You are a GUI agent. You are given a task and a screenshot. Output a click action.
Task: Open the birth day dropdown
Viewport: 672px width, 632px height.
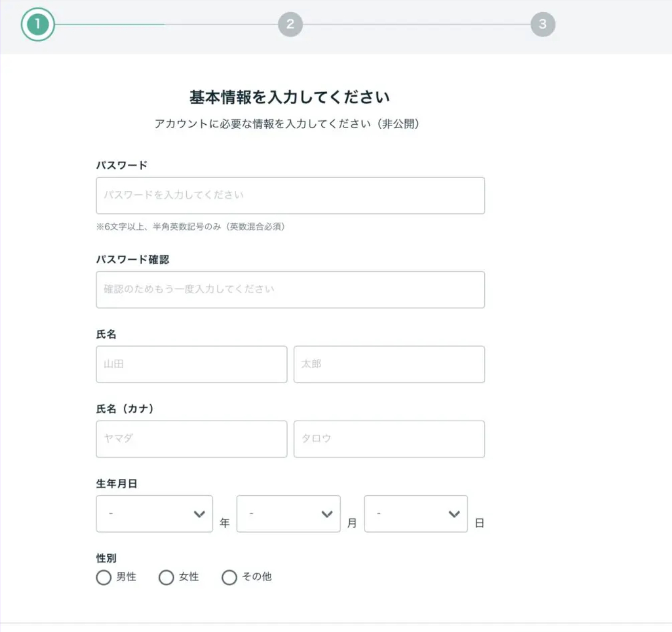coord(415,514)
